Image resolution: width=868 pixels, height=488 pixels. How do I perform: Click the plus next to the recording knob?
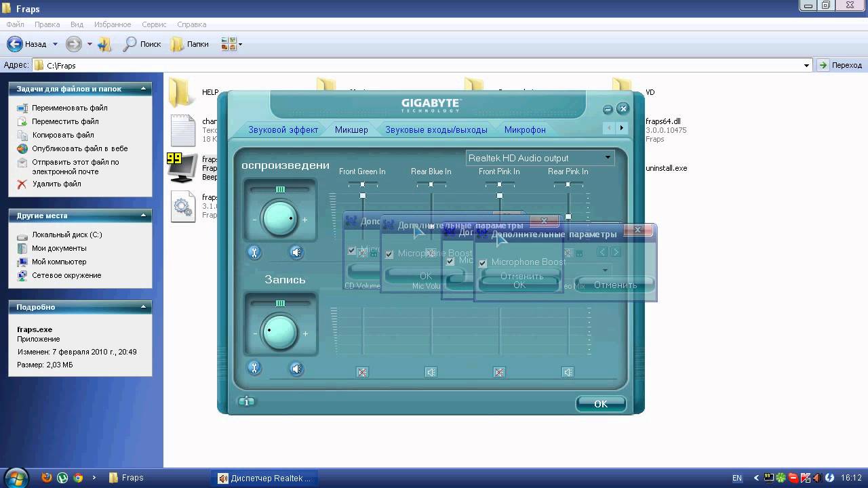tap(305, 333)
